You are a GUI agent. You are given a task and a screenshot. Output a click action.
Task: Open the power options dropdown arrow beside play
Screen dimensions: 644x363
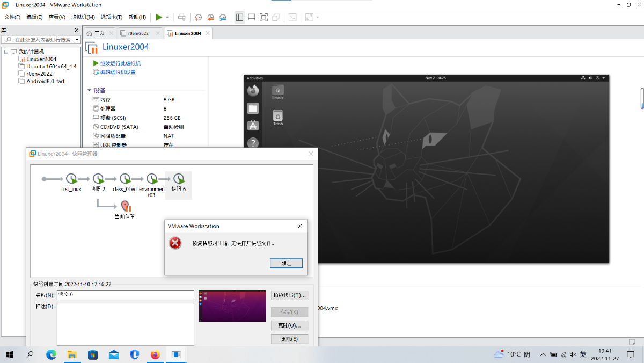click(167, 17)
